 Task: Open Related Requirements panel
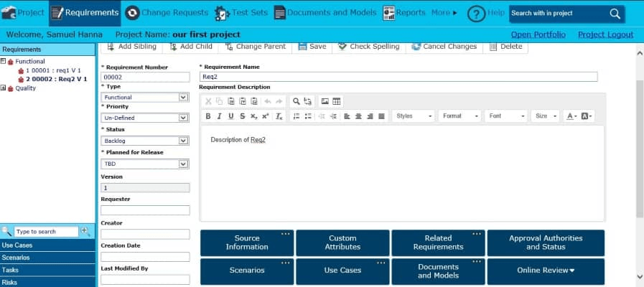coord(438,243)
